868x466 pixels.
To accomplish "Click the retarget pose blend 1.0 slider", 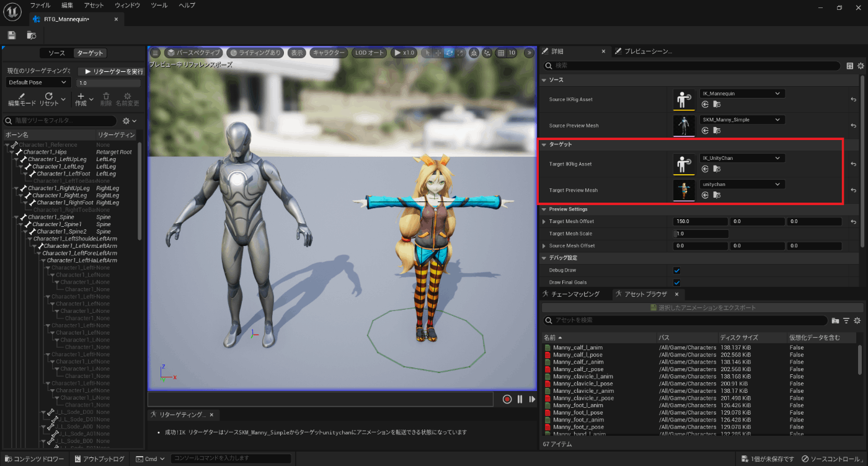I will tap(108, 82).
